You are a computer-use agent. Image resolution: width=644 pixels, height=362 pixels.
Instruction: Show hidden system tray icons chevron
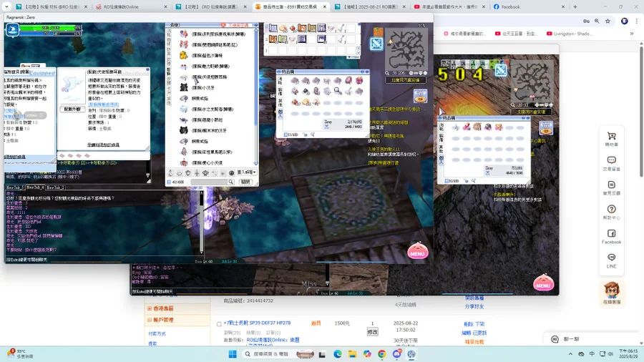click(570, 354)
